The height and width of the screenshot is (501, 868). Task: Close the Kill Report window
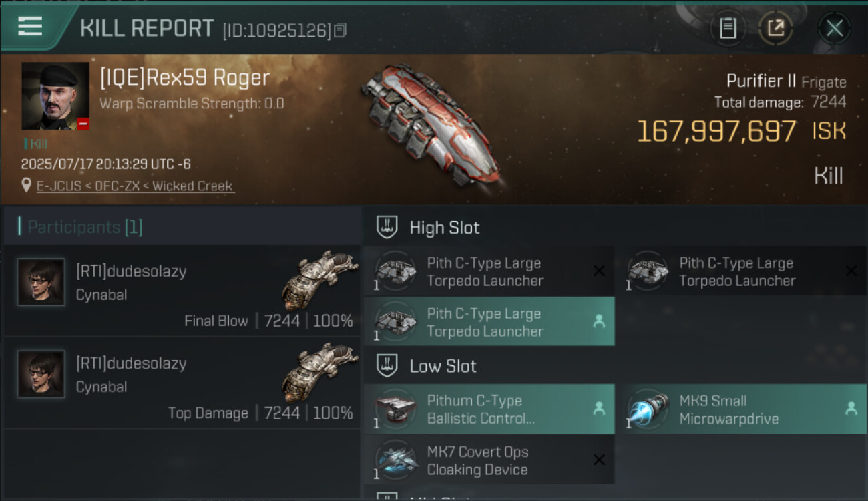point(834,28)
